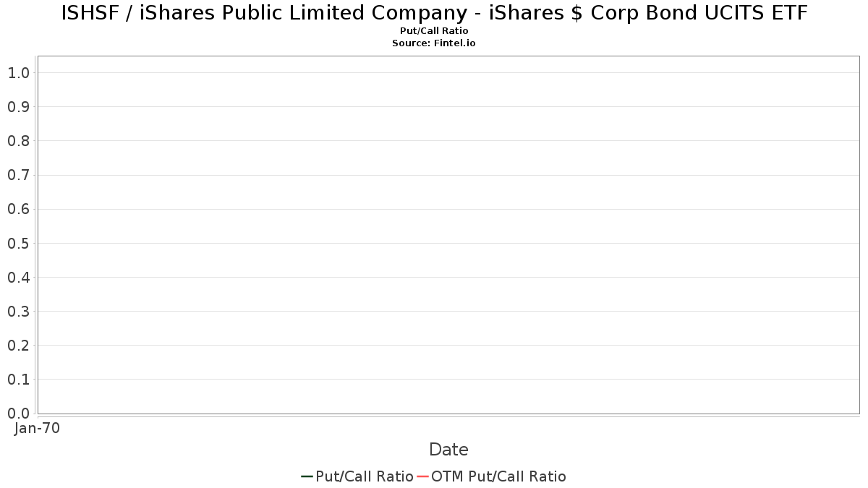Click the 0.7 y-axis label

click(18, 175)
